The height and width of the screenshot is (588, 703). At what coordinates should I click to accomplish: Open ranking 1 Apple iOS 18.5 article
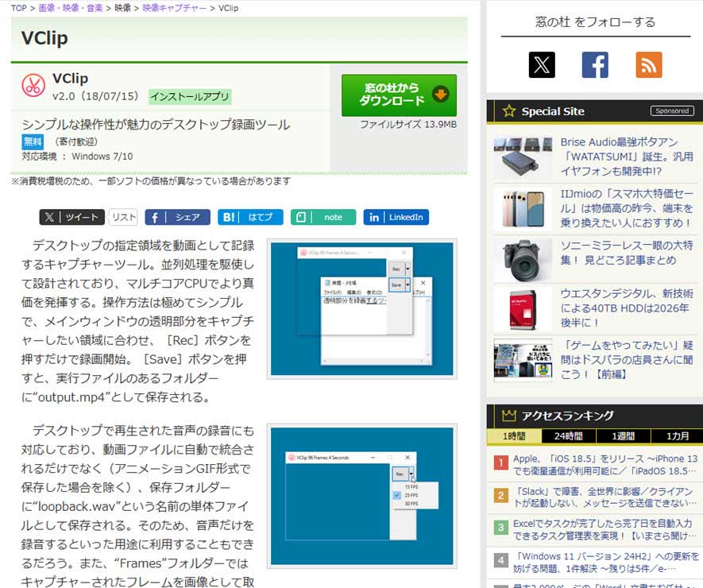(x=605, y=465)
